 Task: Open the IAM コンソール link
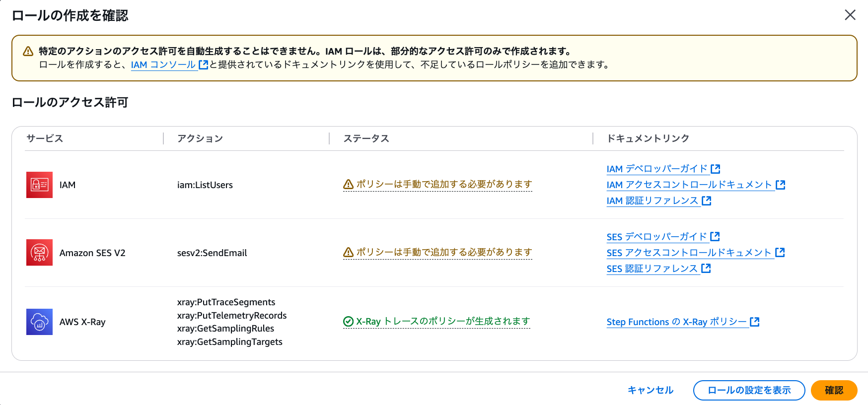pyautogui.click(x=163, y=65)
